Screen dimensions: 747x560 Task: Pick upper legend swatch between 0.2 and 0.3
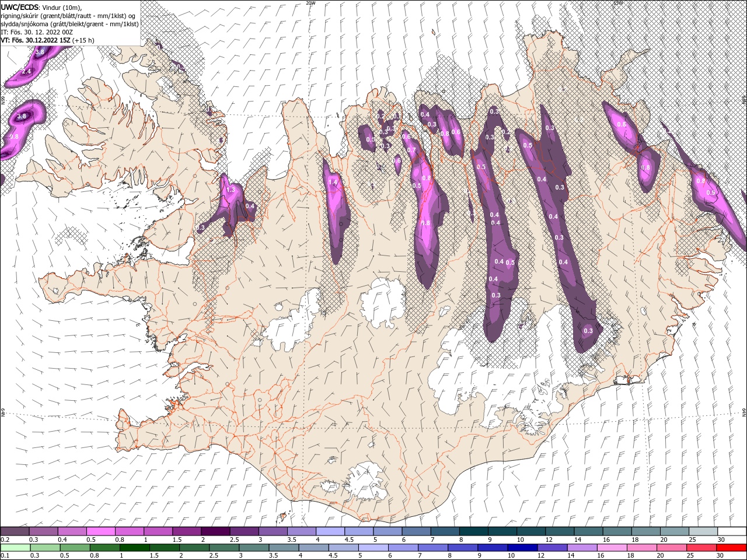[15, 531]
